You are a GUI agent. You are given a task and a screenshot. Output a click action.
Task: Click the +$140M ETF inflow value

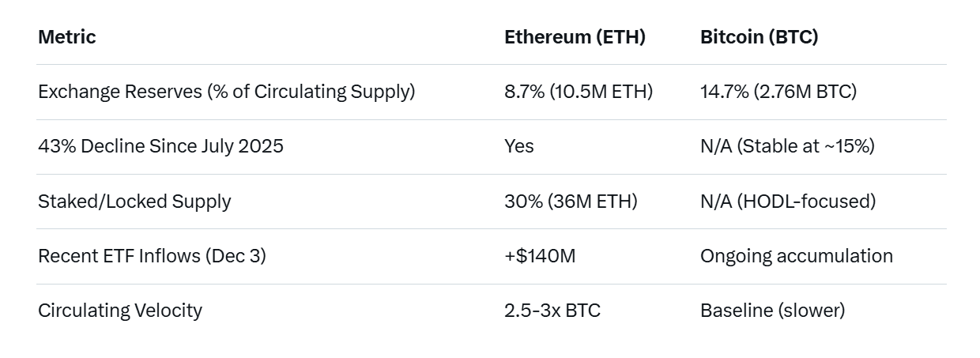point(540,256)
